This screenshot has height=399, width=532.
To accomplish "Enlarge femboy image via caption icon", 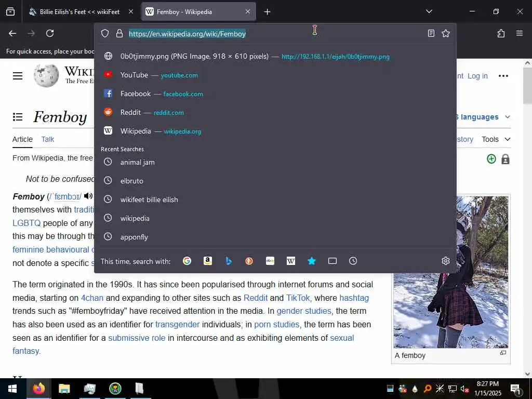I will click(x=503, y=353).
